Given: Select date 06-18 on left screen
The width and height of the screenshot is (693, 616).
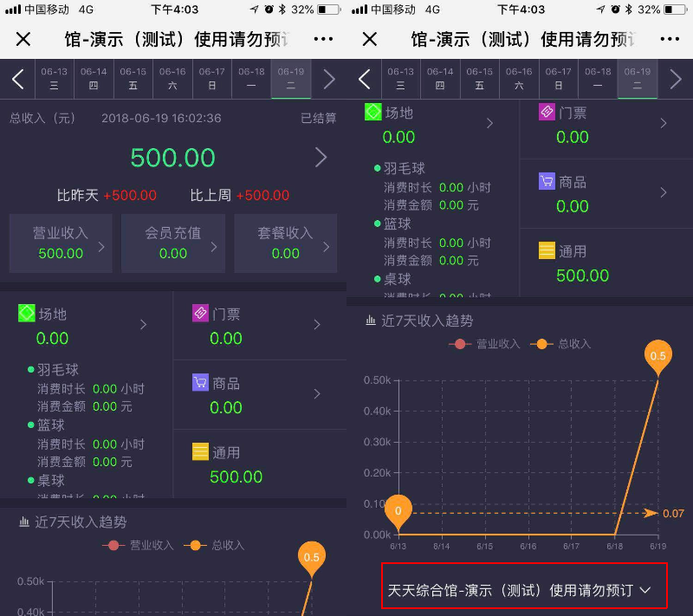Looking at the screenshot, I should coord(251,79).
